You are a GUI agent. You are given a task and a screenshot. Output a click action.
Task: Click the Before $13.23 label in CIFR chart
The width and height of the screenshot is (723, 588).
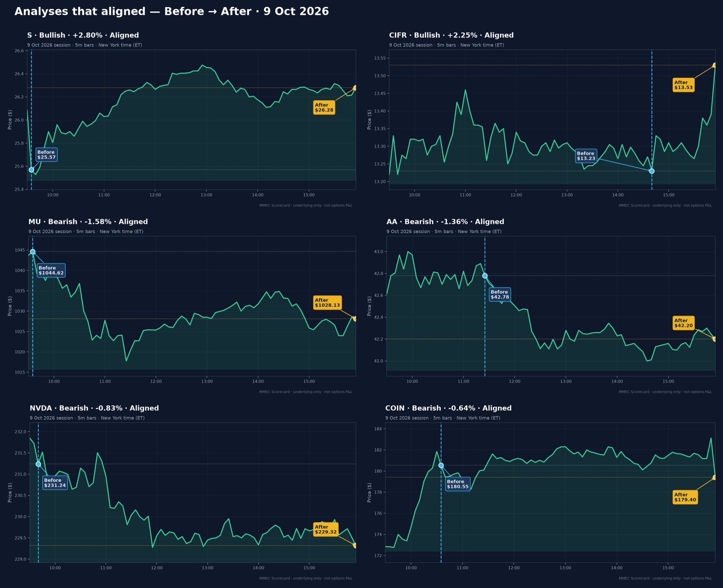coord(586,156)
